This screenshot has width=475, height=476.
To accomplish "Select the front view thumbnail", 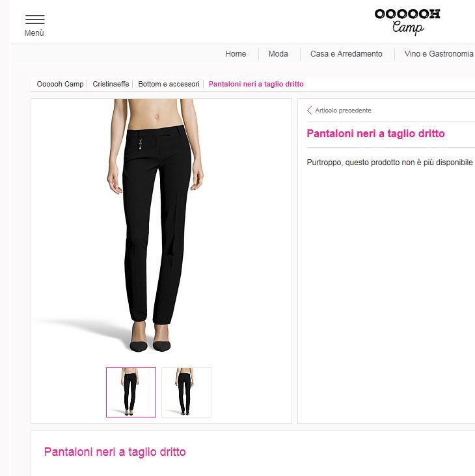I will 131,392.
